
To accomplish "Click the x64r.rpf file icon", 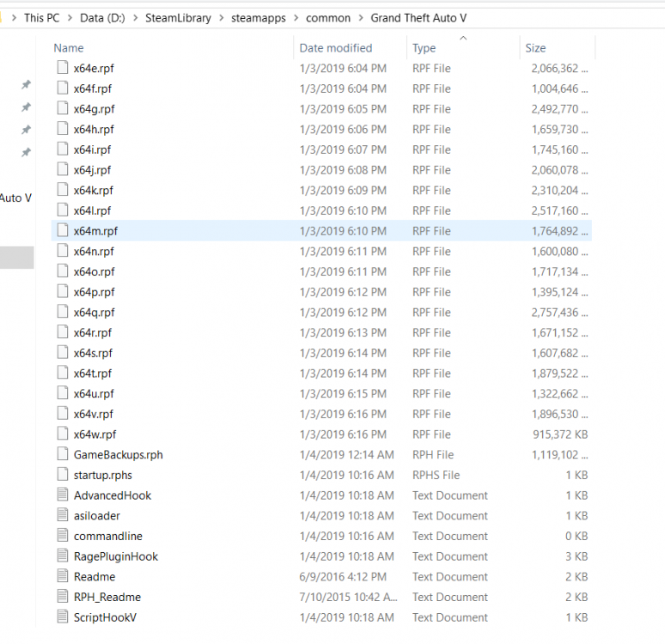I will click(x=63, y=332).
